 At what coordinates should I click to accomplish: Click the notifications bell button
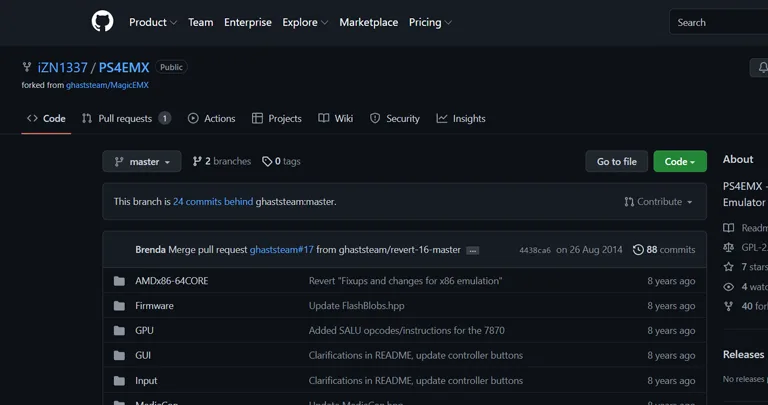click(x=761, y=68)
